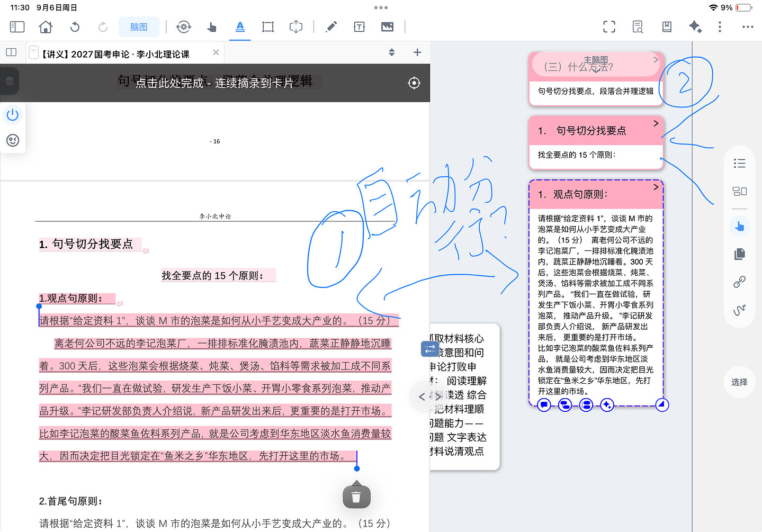Open the AI sparkle assistant in the top toolbar
This screenshot has width=762, height=532.
point(695,26)
